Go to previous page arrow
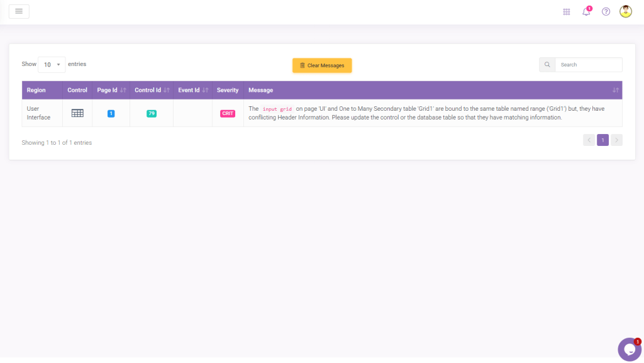 pos(589,140)
